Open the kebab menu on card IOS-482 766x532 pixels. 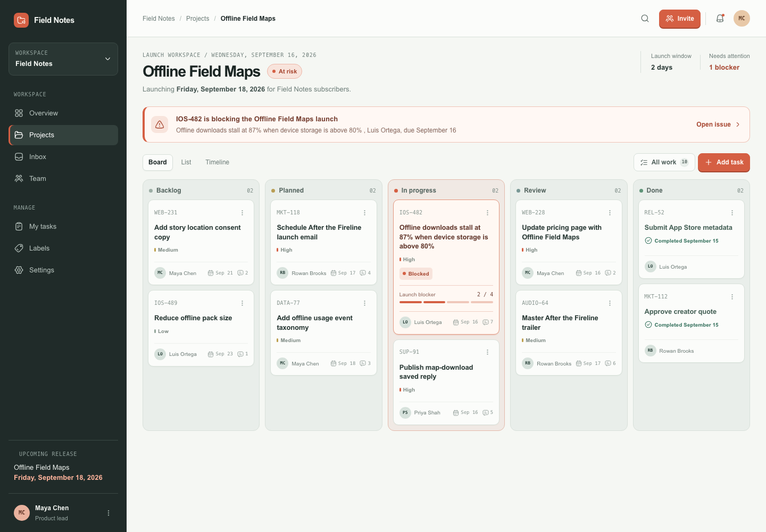tap(487, 213)
